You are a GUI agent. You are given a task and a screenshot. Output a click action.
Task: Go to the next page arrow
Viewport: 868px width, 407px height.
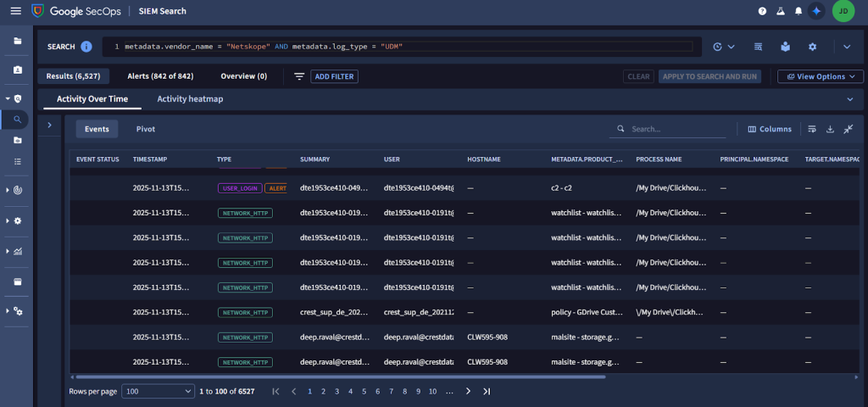(468, 392)
